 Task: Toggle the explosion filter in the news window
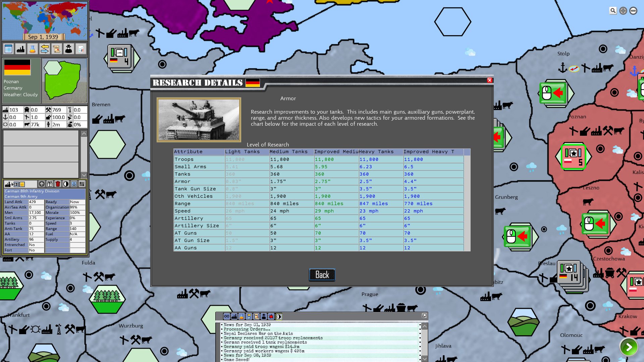[x=271, y=316]
